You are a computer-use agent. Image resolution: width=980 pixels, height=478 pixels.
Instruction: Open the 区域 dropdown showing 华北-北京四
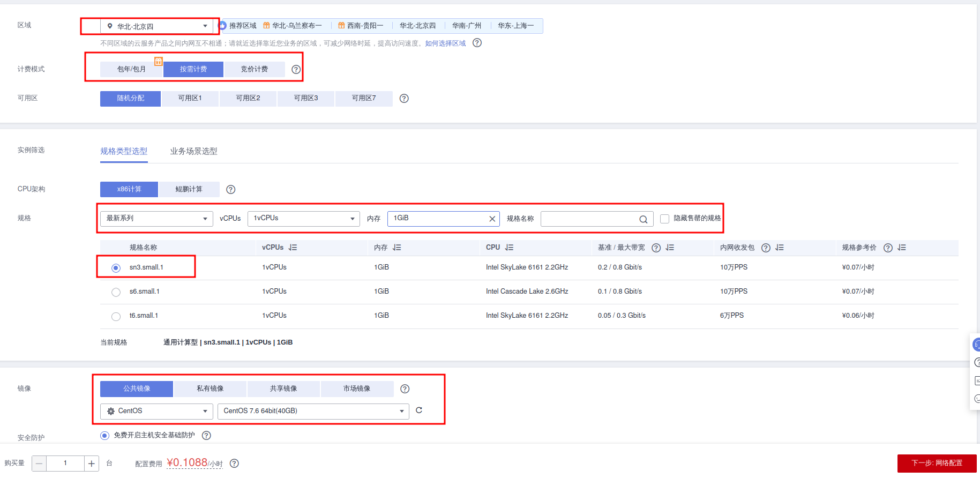pos(156,26)
